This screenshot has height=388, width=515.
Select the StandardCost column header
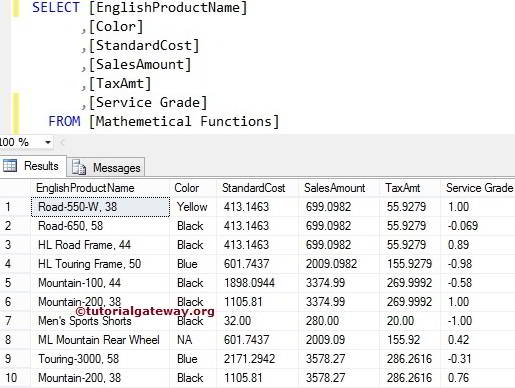tap(257, 188)
